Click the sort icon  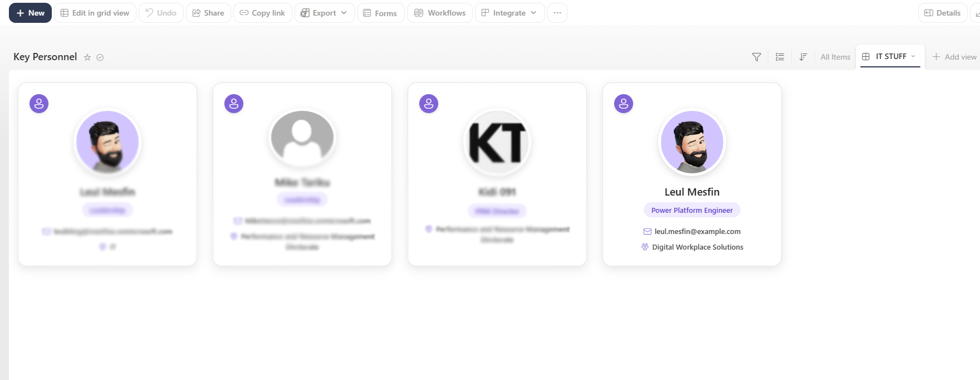803,57
